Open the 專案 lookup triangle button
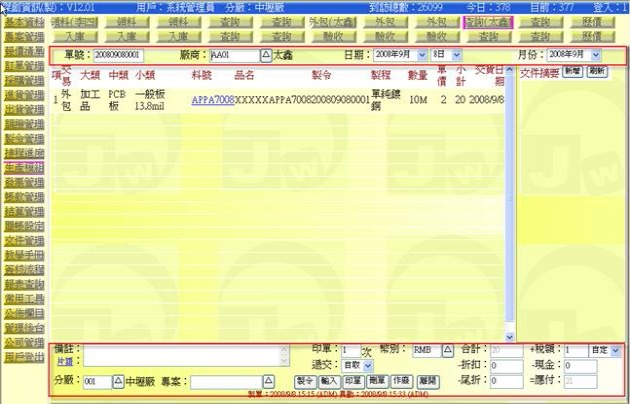This screenshot has height=404, width=630. pos(267,382)
